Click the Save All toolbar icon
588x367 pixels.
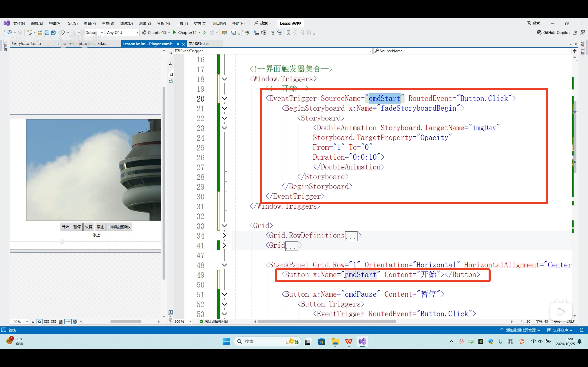pos(53,33)
